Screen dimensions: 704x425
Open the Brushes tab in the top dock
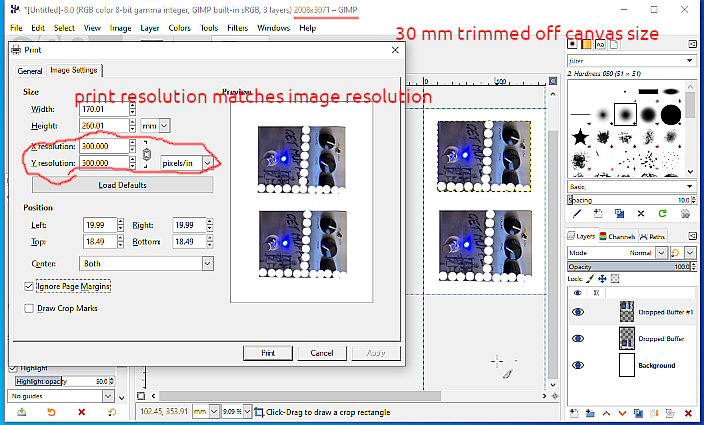(572, 44)
